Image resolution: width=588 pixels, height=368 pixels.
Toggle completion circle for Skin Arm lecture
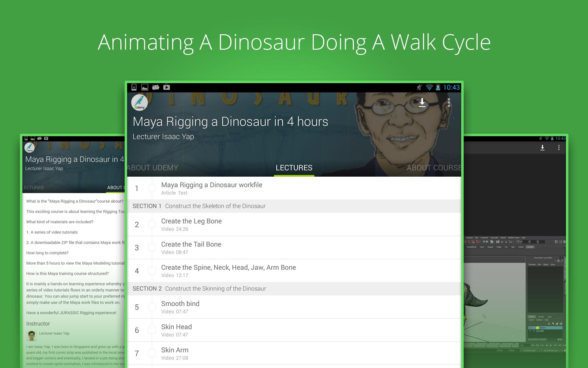click(x=152, y=353)
